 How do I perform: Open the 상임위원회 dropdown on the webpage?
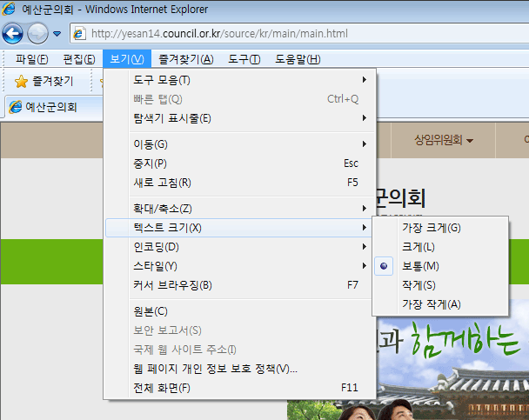click(444, 140)
